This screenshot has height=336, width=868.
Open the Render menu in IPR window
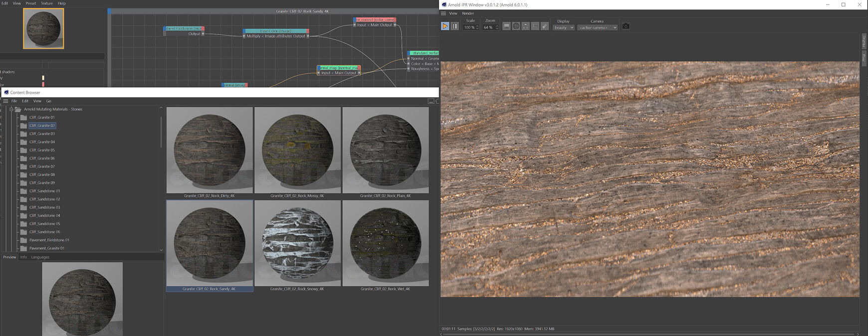pos(468,13)
